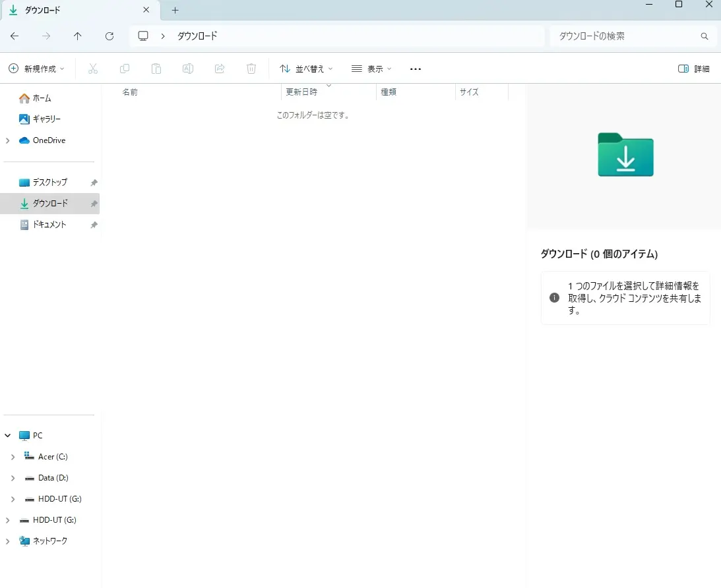Click the Copy icon in toolbar

tap(125, 69)
